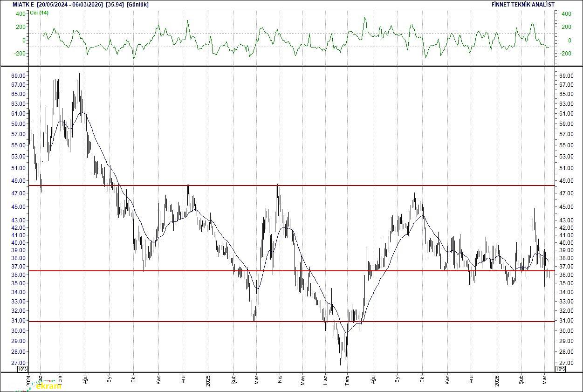Click the Nis month label on time axis
Screen dimensions: 583x392
point(280,379)
